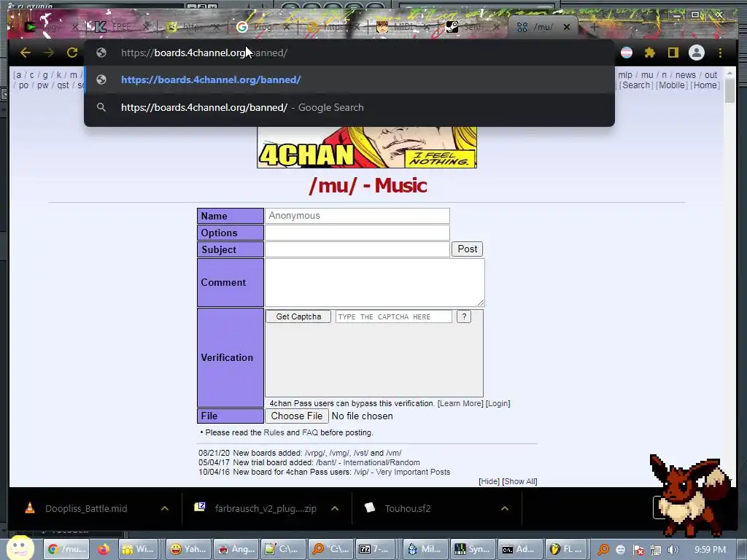Select the blue banned URL suggestion

pyautogui.click(x=349, y=79)
